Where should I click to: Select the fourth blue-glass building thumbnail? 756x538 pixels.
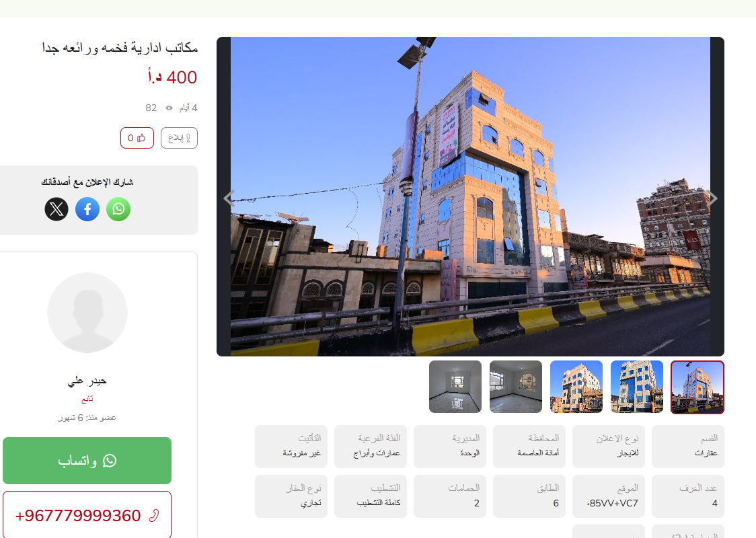[x=637, y=387]
